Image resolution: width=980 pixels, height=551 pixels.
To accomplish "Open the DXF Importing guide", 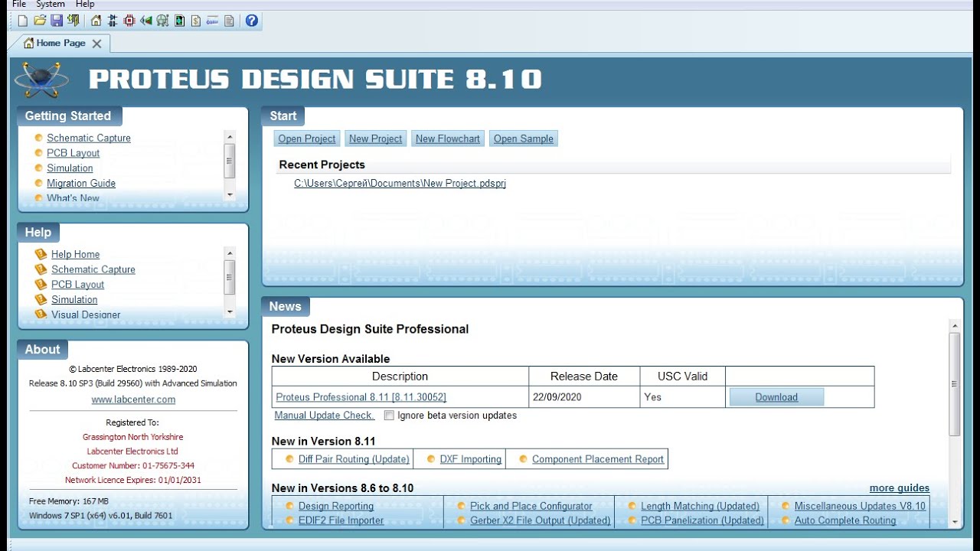I will pos(470,459).
